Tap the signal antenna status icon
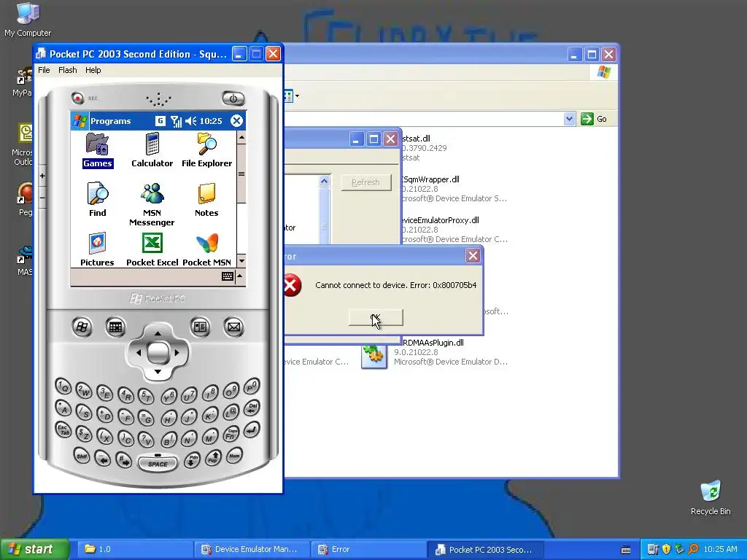The image size is (747, 560). (x=176, y=121)
